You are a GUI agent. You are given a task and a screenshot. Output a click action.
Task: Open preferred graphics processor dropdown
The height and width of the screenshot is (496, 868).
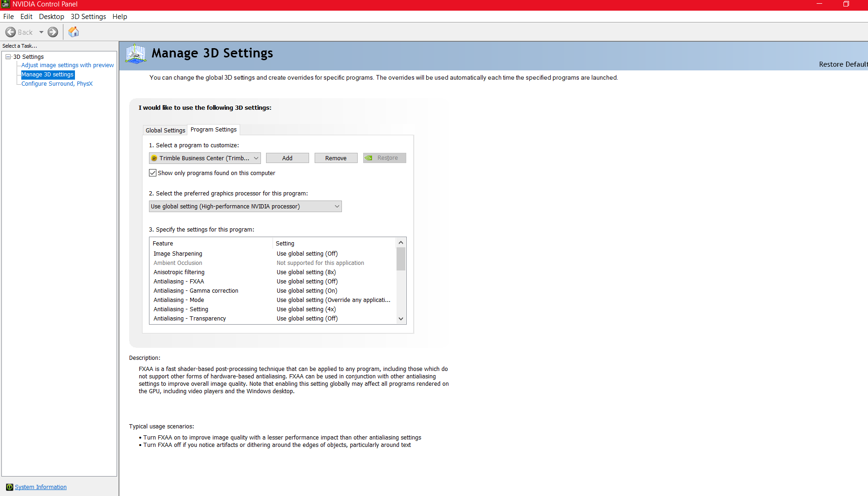coord(245,207)
